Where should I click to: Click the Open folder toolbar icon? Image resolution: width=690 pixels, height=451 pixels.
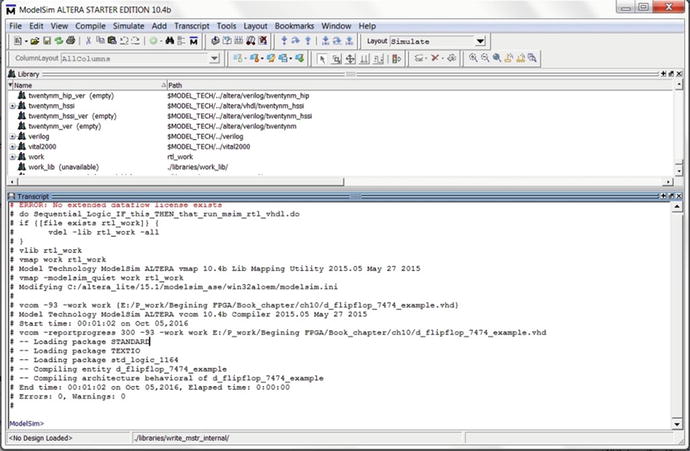[x=35, y=41]
